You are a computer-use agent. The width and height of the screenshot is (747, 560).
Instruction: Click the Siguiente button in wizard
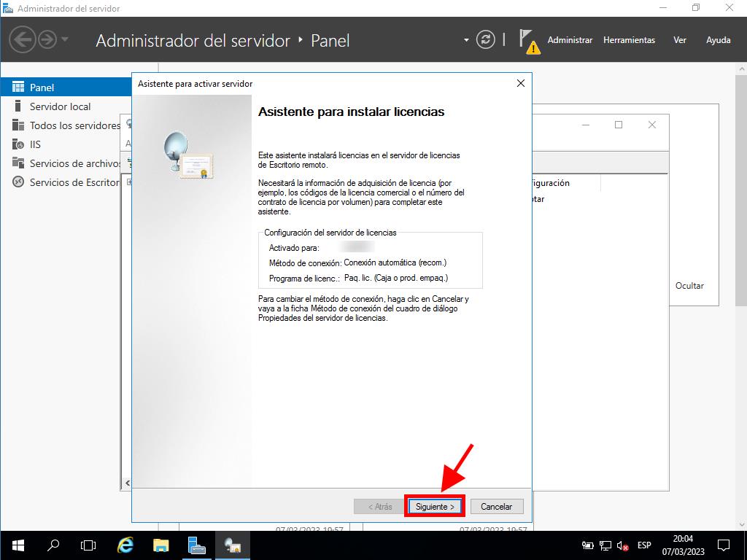coord(435,506)
